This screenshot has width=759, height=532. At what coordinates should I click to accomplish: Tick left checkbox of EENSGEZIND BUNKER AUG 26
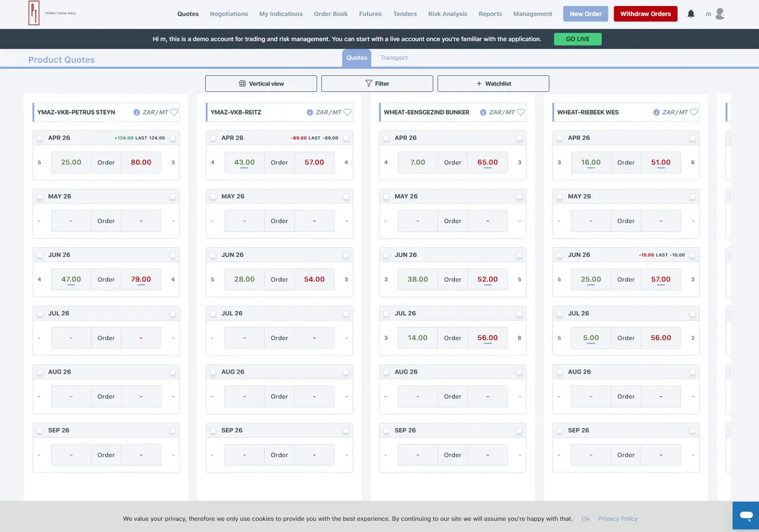tap(386, 372)
